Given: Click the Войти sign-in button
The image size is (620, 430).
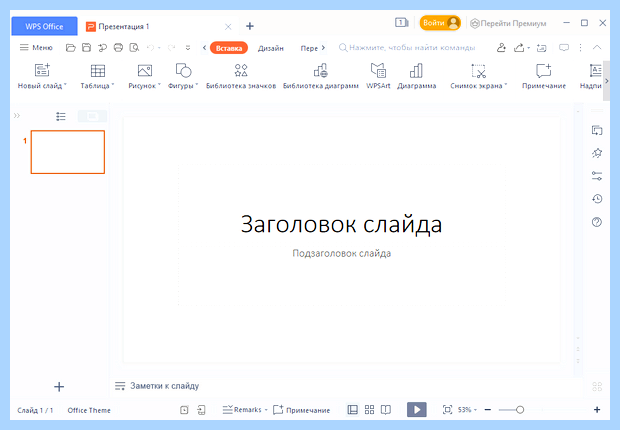Looking at the screenshot, I should pos(440,23).
